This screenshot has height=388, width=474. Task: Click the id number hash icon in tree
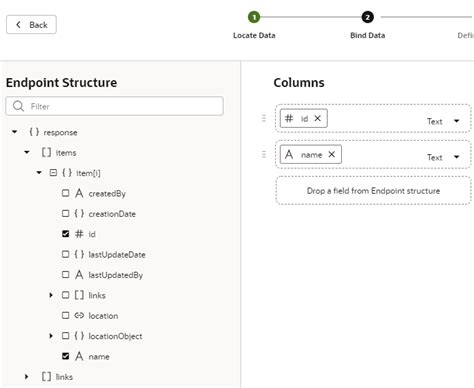(79, 234)
